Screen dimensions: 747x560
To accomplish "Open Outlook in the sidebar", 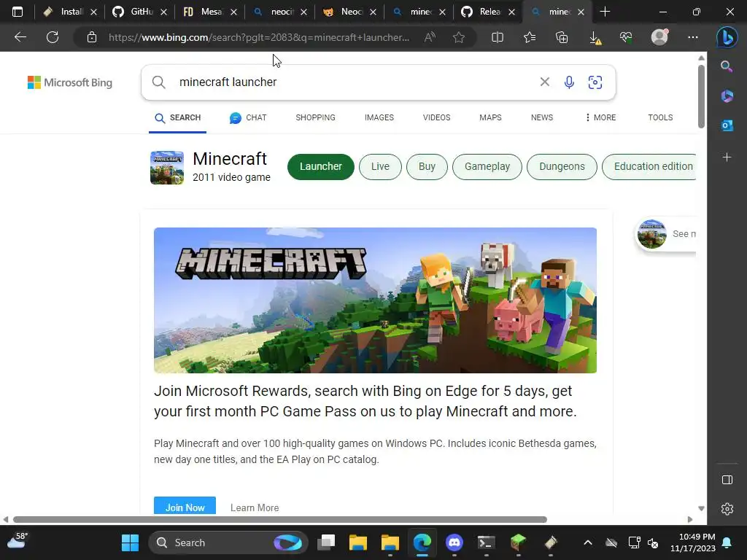I will pos(727,125).
